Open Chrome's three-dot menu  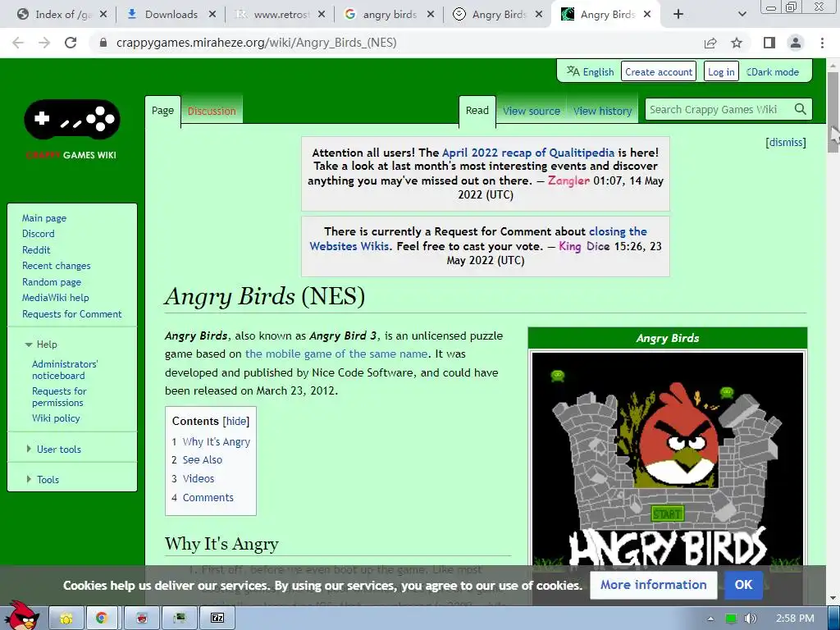point(822,43)
